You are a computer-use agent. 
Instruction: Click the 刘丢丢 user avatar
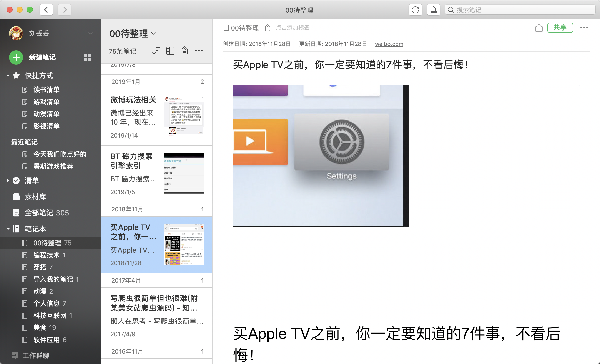[x=16, y=33]
